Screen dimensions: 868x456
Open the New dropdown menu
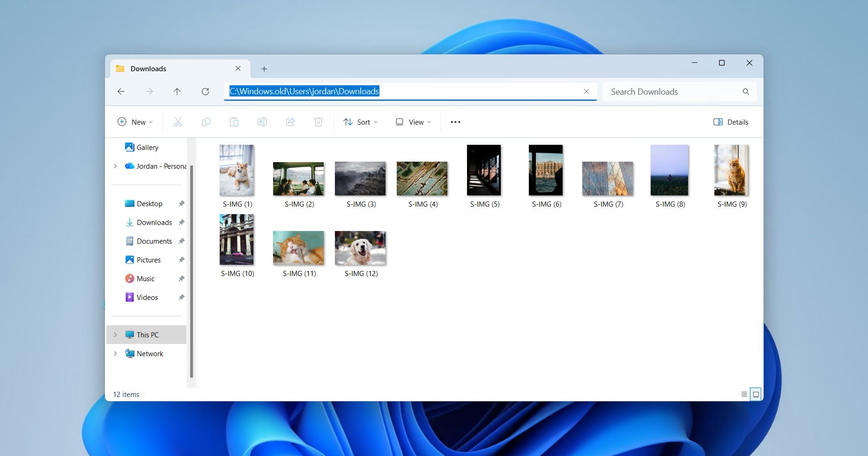135,122
